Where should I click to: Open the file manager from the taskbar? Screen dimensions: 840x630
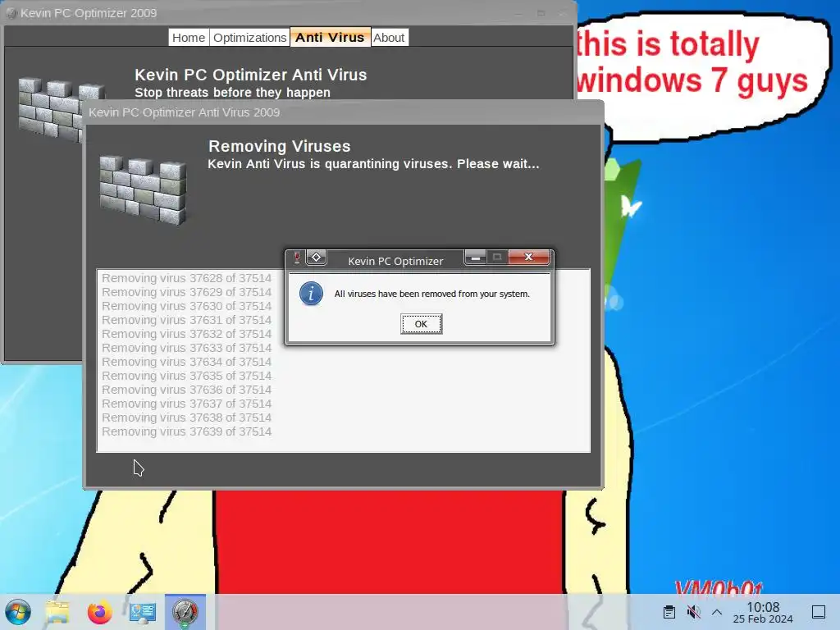point(58,612)
